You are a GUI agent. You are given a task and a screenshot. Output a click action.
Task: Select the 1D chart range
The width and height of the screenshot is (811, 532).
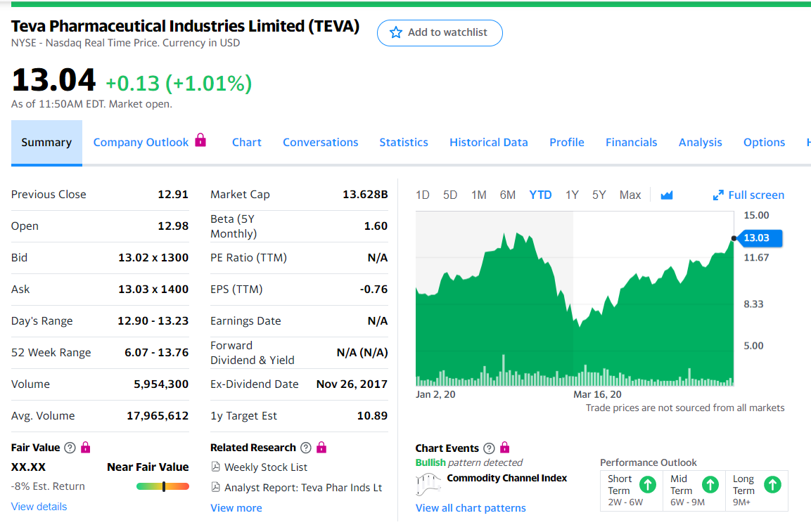(423, 195)
